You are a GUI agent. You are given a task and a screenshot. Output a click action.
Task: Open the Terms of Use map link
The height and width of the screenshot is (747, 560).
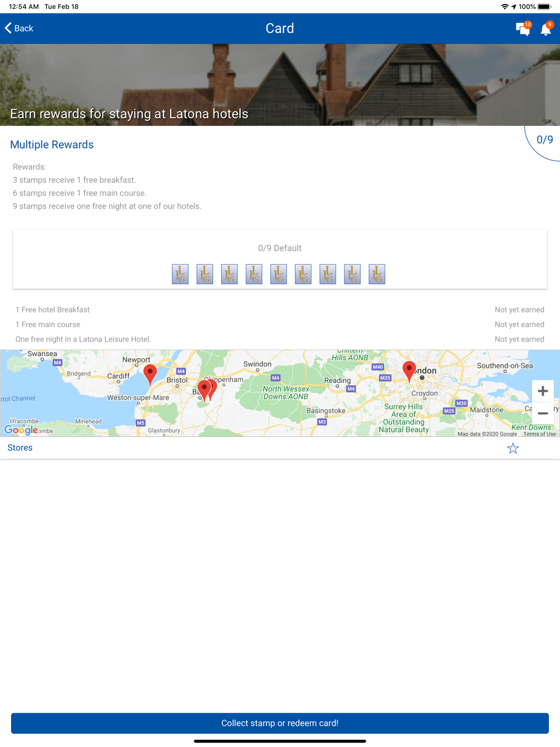point(540,434)
